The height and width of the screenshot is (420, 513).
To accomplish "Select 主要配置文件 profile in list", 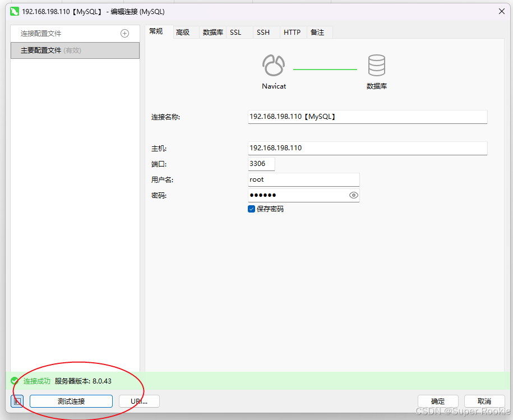I will 75,50.
